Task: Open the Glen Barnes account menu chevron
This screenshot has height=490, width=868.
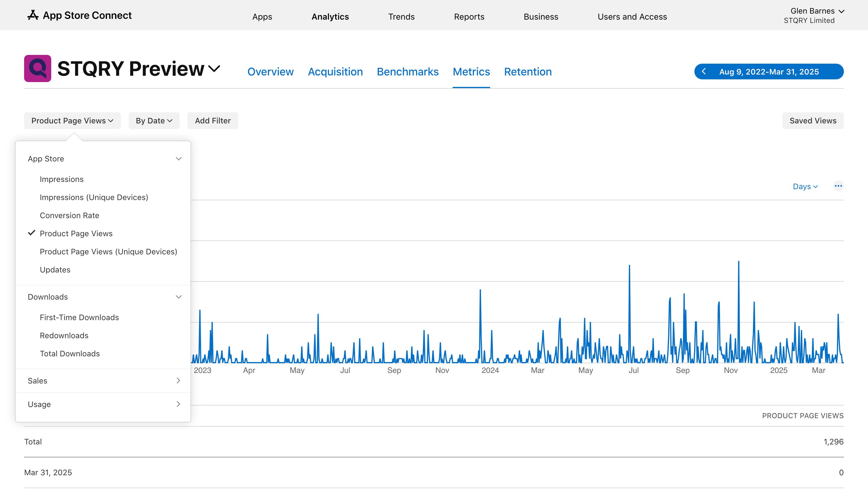Action: coord(841,11)
